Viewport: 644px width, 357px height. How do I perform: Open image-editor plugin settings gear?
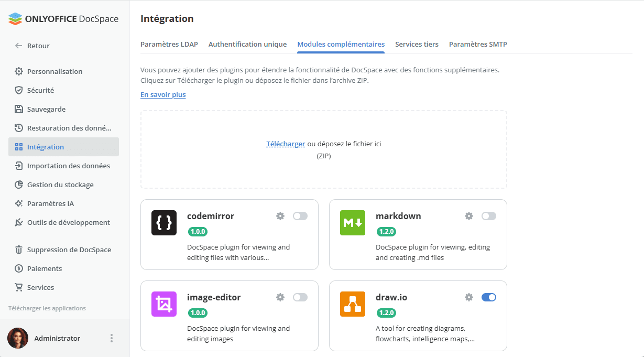point(280,297)
